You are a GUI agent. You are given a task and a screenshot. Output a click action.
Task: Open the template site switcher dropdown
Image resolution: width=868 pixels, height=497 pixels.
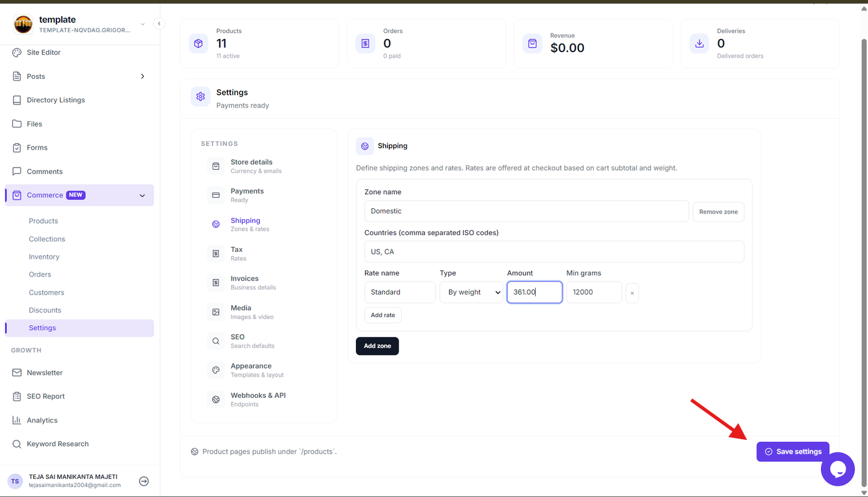143,24
